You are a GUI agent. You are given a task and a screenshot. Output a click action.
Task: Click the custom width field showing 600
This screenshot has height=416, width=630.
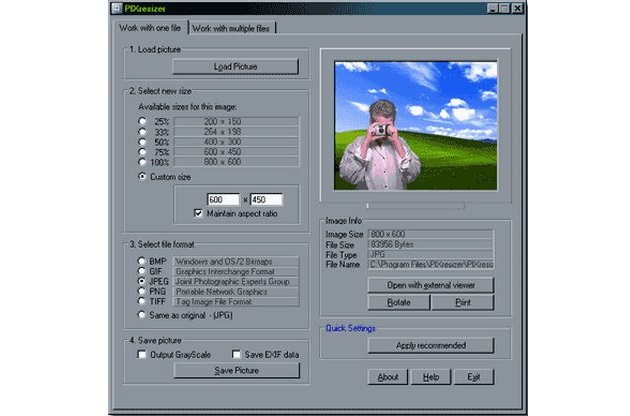(x=223, y=200)
